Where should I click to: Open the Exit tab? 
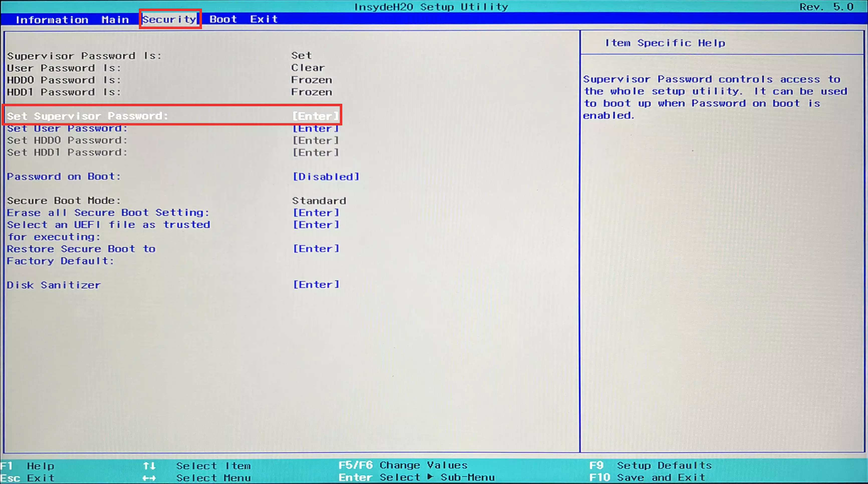pos(264,19)
